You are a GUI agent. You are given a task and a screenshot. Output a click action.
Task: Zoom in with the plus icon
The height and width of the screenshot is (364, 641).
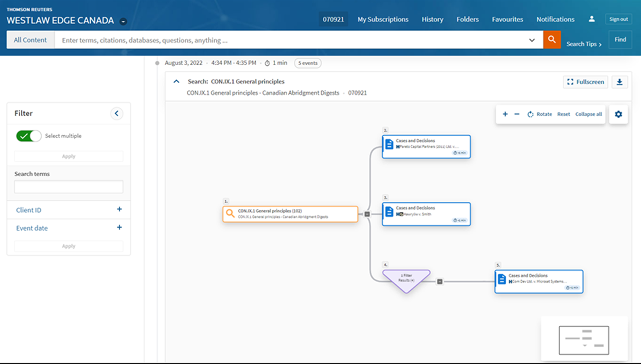[505, 114]
